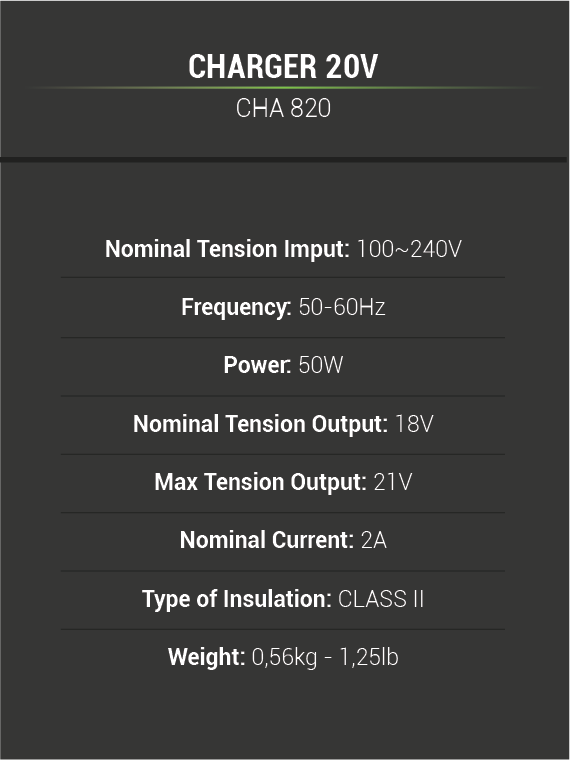Click the Nominal Current label
The height and width of the screenshot is (760, 570).
(267, 540)
